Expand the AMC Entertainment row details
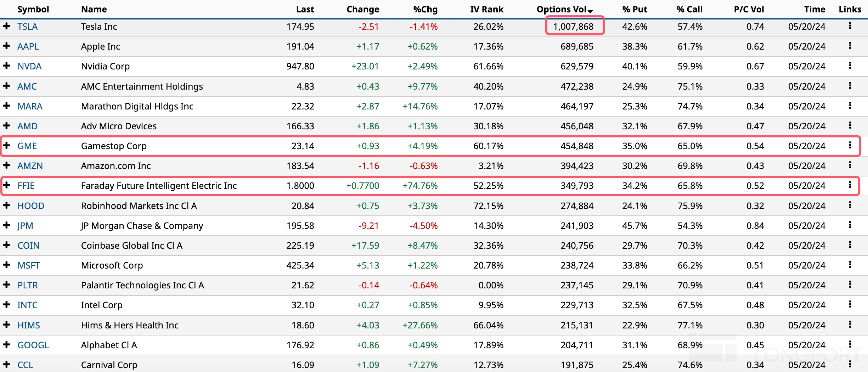The height and width of the screenshot is (372, 868). 6,86
